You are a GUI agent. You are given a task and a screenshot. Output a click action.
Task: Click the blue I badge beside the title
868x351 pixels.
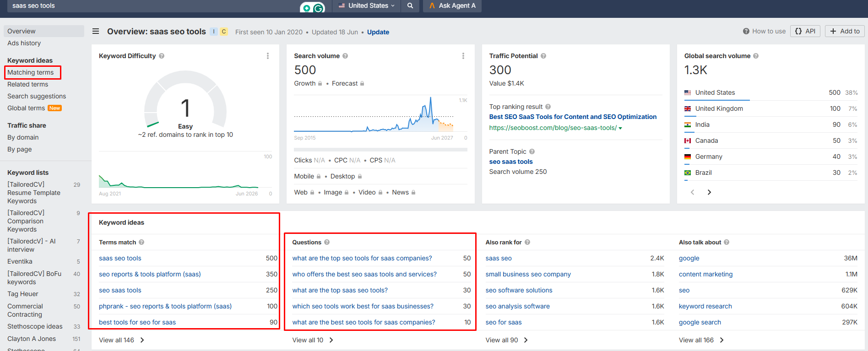214,32
